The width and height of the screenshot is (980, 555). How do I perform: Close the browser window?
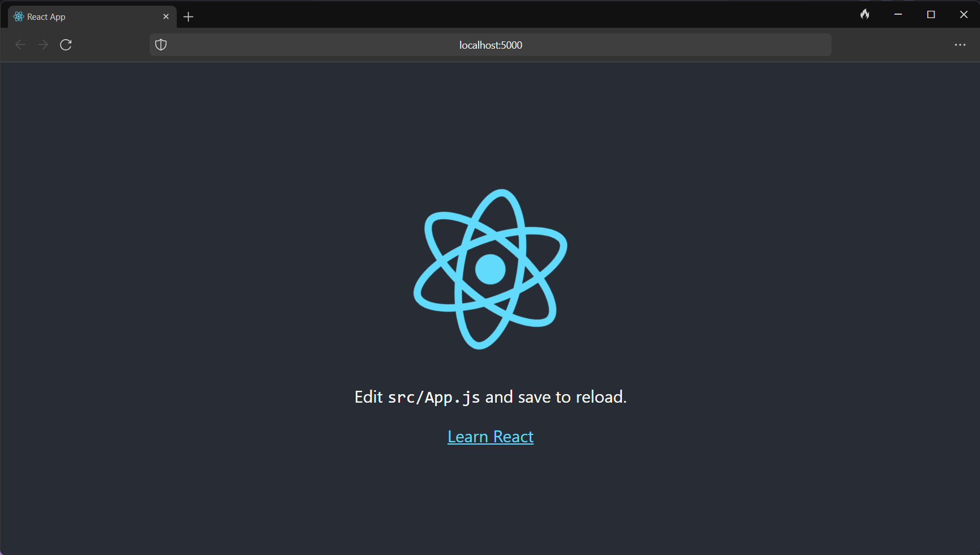pyautogui.click(x=964, y=15)
